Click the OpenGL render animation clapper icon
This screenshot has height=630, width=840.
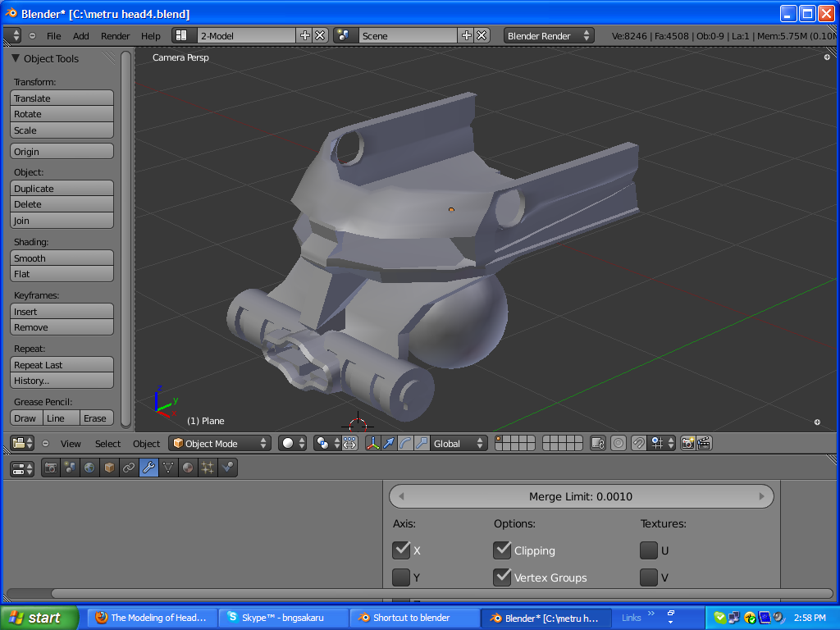703,443
